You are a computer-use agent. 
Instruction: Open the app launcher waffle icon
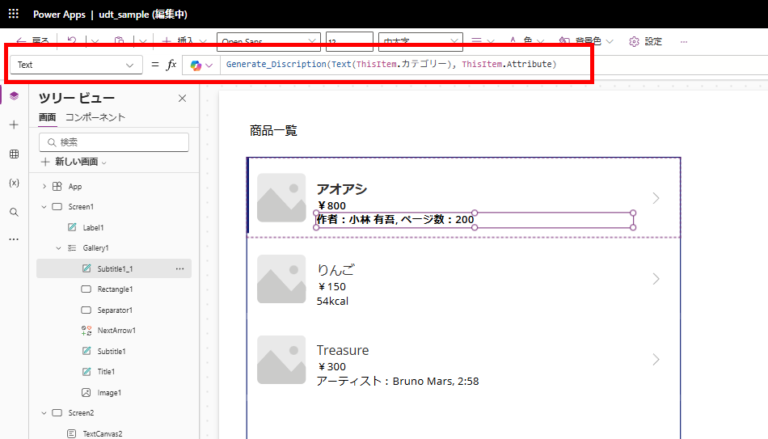pyautogui.click(x=13, y=15)
